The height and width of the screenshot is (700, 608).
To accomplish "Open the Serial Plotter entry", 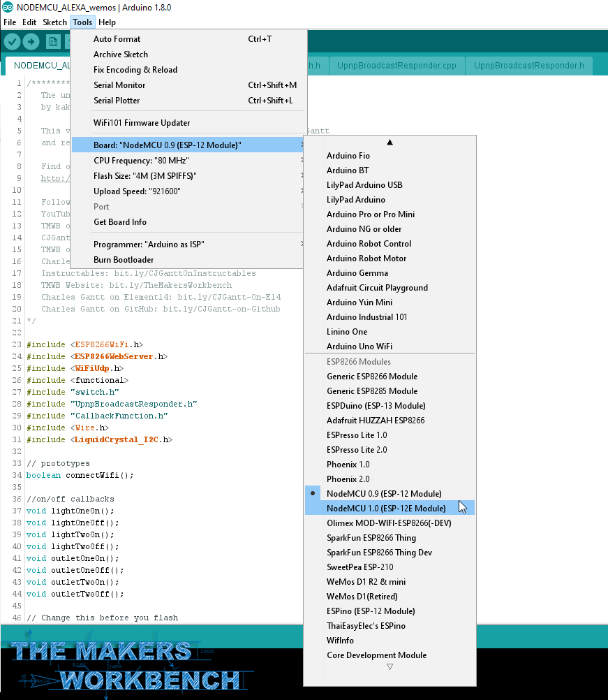I will 188,101.
